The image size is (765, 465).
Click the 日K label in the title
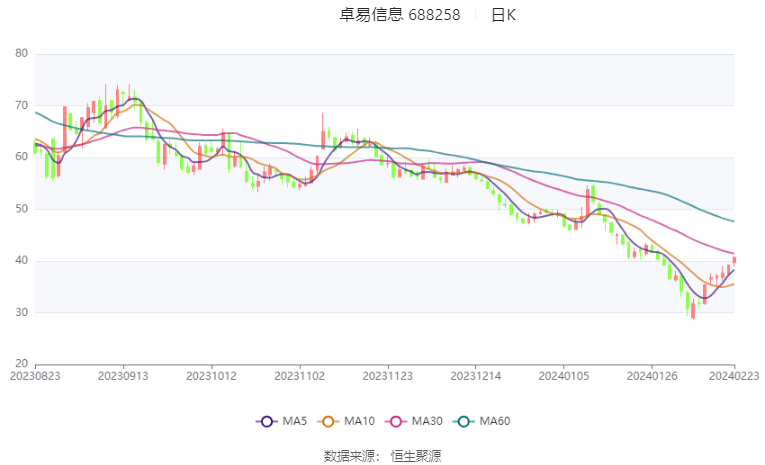tap(503, 15)
